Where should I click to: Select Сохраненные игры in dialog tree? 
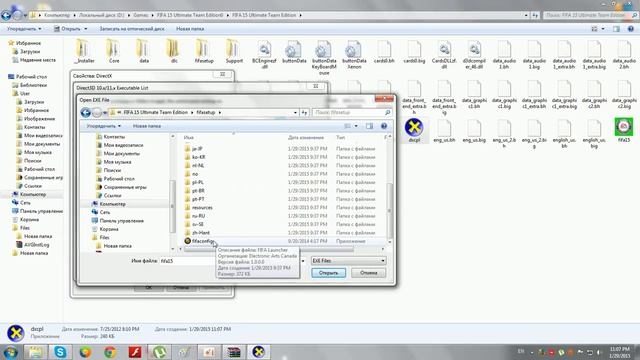pos(124,187)
